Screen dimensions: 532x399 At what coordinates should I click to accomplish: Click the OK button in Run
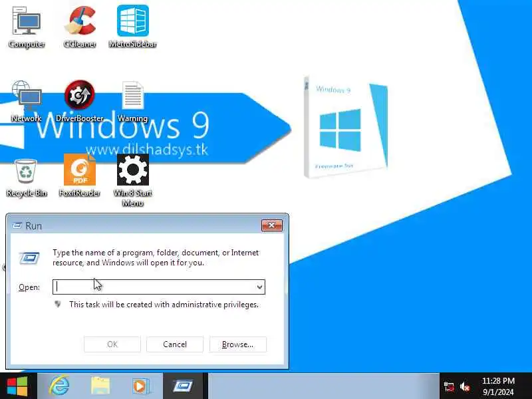click(112, 344)
